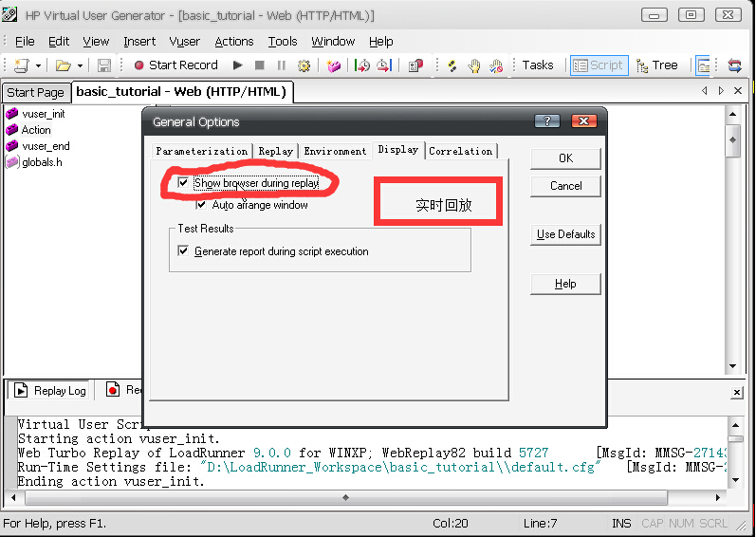Open the Correlation tab

coord(460,152)
